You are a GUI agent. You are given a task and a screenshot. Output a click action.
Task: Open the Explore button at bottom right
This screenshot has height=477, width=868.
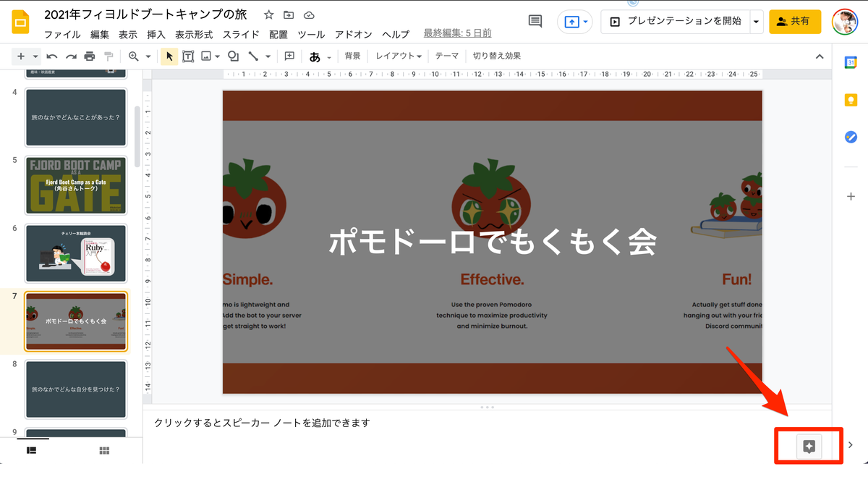click(809, 446)
